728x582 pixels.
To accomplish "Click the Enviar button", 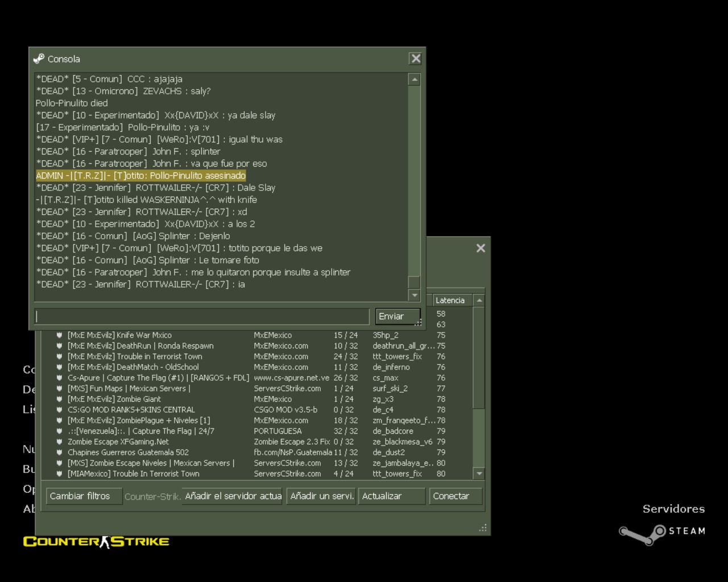I will click(398, 317).
